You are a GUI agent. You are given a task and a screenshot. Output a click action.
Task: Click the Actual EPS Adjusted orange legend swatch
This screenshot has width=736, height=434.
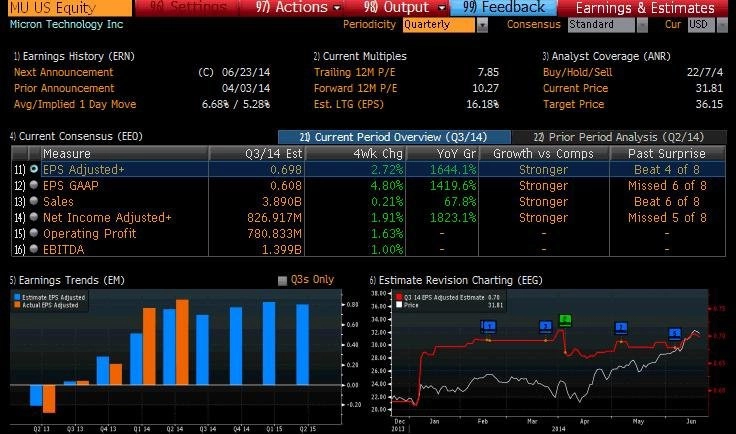pyautogui.click(x=17, y=305)
